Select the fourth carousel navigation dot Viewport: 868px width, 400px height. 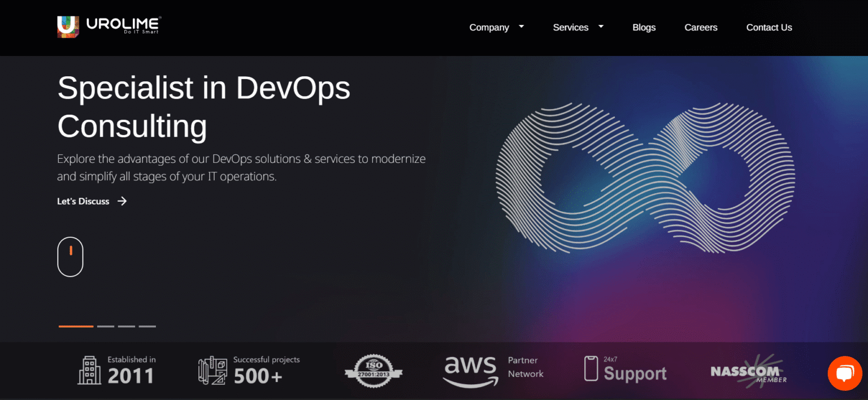tap(147, 326)
